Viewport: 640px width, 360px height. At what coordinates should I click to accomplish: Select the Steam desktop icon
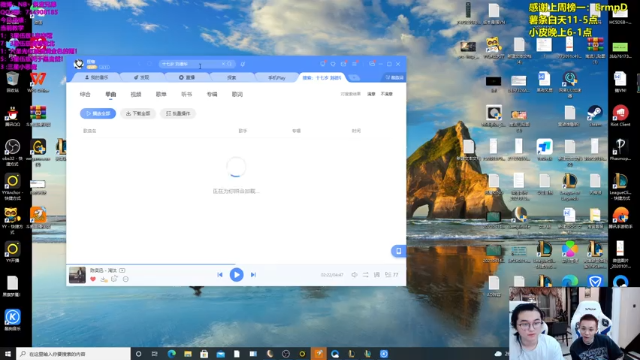pyautogui.click(x=595, y=116)
